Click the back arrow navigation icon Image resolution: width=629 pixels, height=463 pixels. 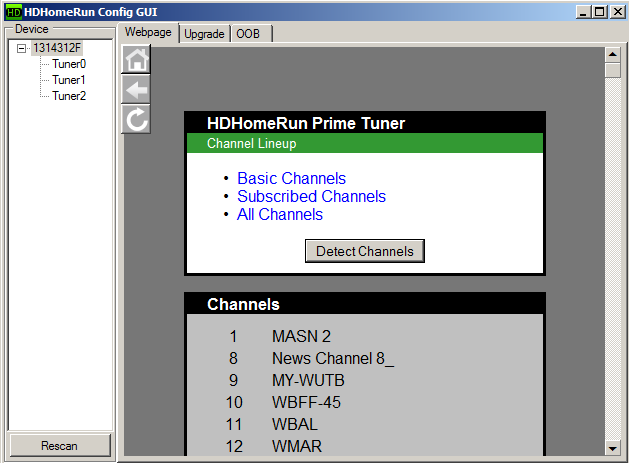[x=136, y=89]
